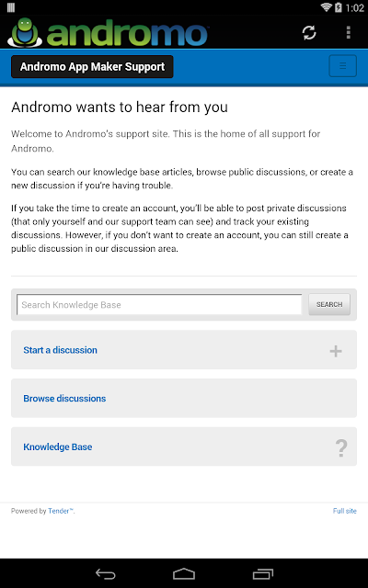Tap the Andromo wordmark text logo
Viewport: 368px width, 588px height.
pos(127,33)
